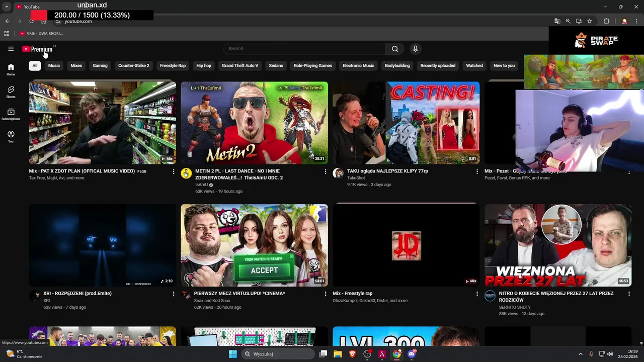
Task: Select the Music filter chip
Action: click(x=54, y=65)
